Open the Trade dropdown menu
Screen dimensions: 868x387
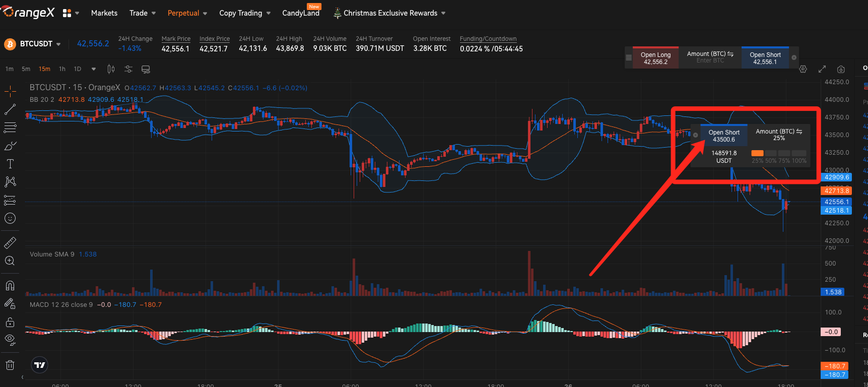[142, 13]
